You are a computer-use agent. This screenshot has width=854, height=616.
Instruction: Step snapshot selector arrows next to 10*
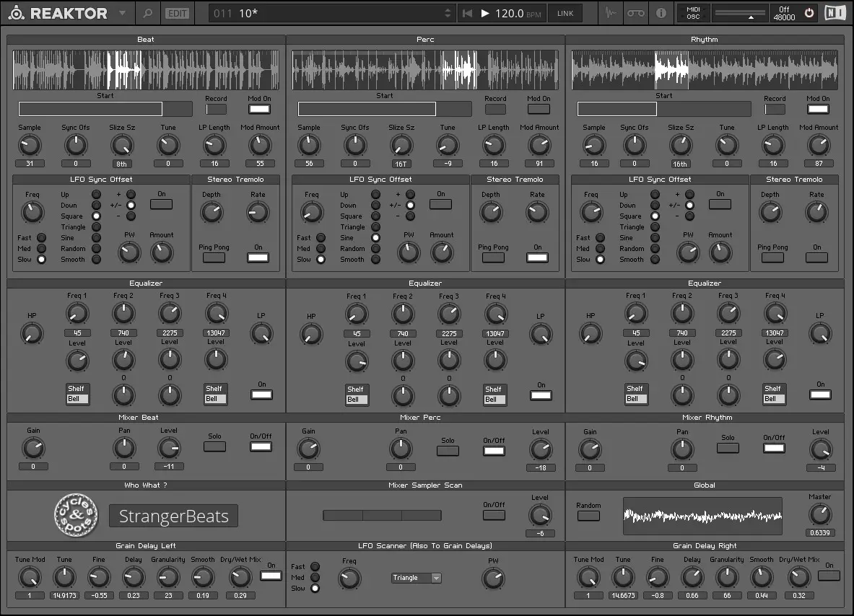coord(448,13)
